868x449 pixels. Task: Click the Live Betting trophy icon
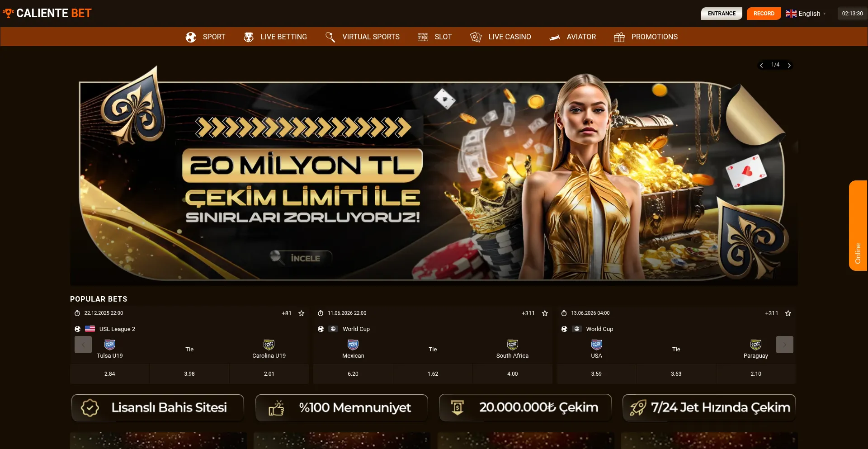249,37
